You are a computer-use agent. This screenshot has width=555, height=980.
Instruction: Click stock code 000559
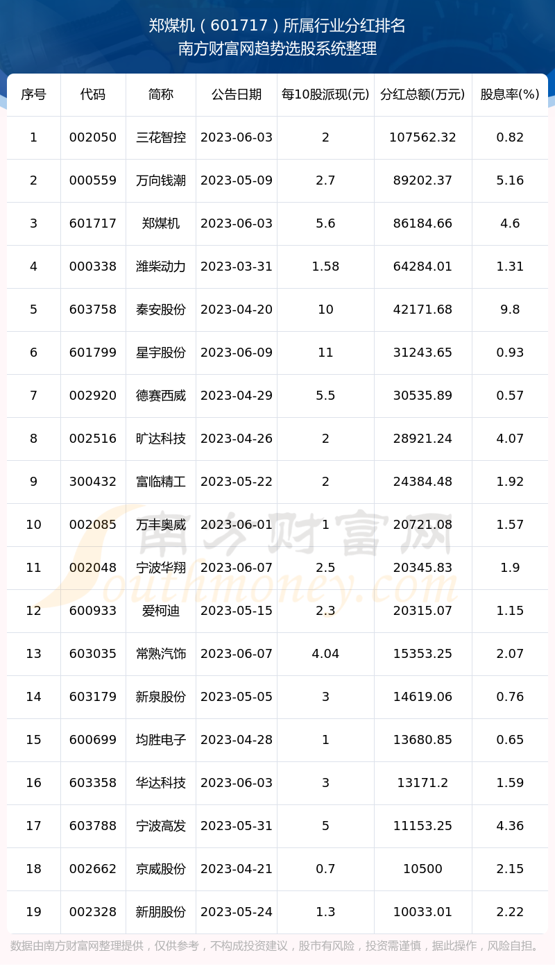tap(93, 180)
